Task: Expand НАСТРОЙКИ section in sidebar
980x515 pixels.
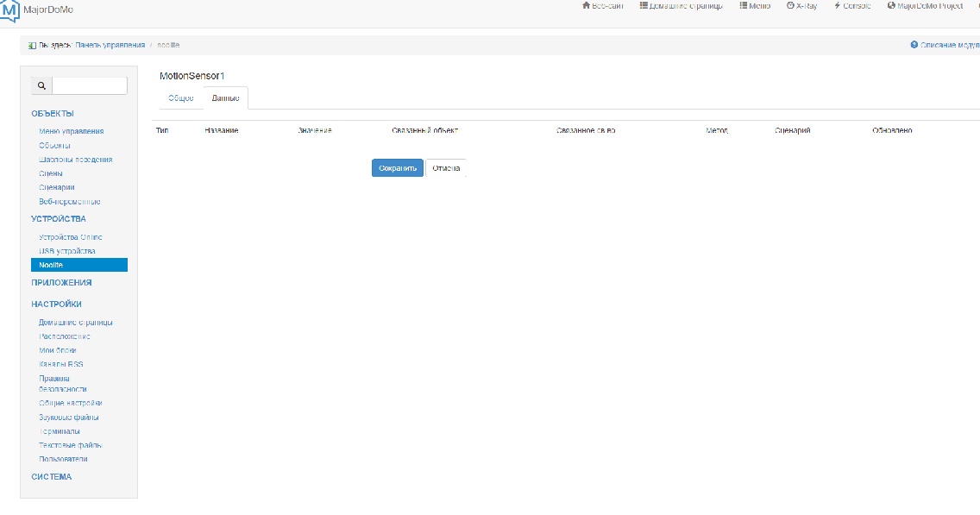Action: 56,304
